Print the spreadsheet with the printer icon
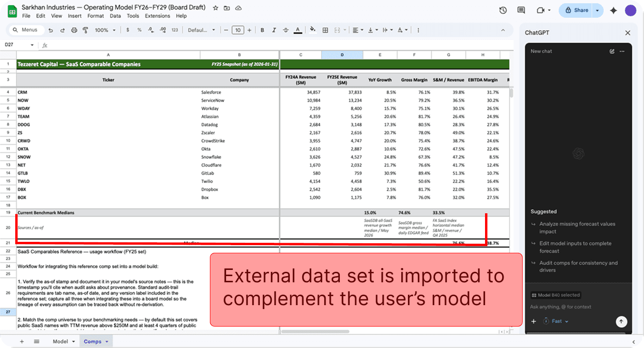Image resolution: width=644 pixels, height=348 pixels. (74, 30)
